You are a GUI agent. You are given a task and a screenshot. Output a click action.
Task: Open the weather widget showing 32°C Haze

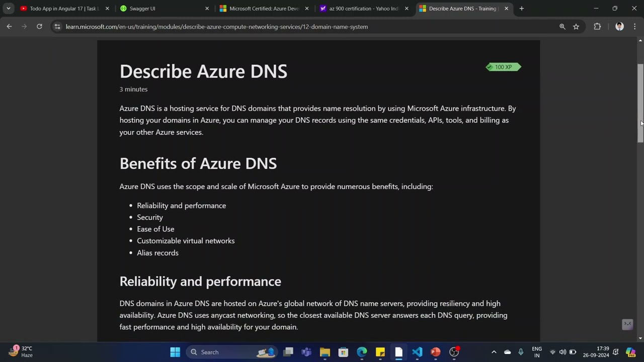click(x=21, y=352)
